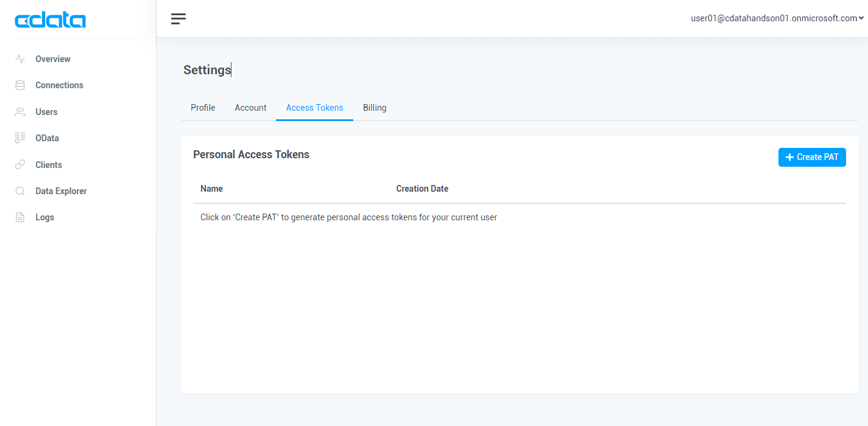Click the Data Explorer magnifier icon
Viewport: 868px width, 426px height.
point(20,191)
